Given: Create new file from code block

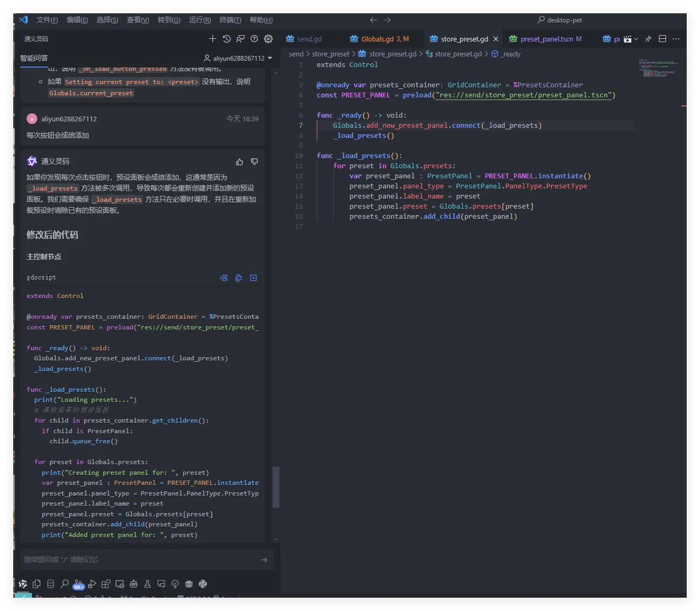Looking at the screenshot, I should tap(253, 278).
